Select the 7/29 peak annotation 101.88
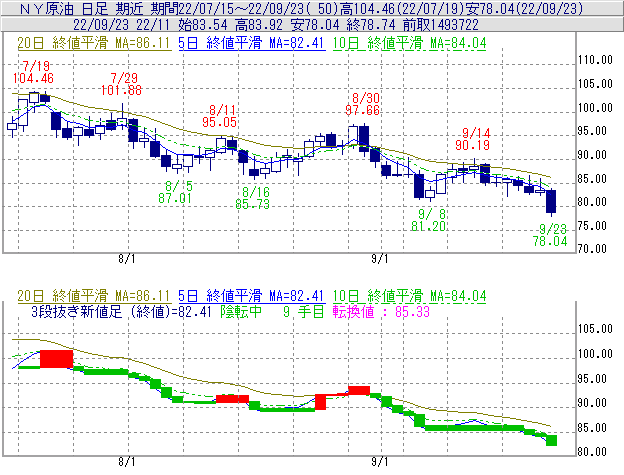 pos(125,90)
